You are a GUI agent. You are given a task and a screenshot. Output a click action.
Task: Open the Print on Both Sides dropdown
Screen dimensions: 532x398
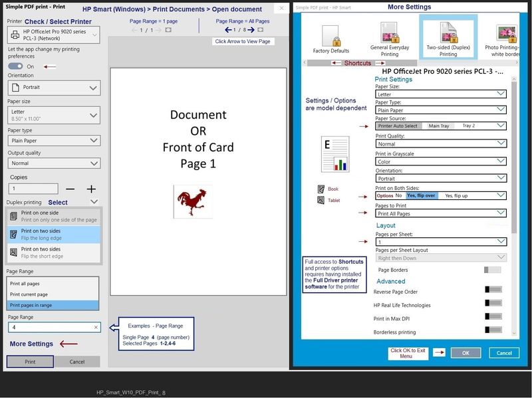click(441, 195)
